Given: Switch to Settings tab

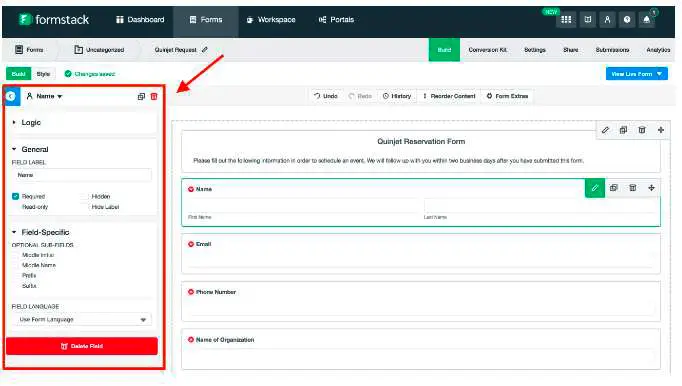Looking at the screenshot, I should (x=535, y=50).
